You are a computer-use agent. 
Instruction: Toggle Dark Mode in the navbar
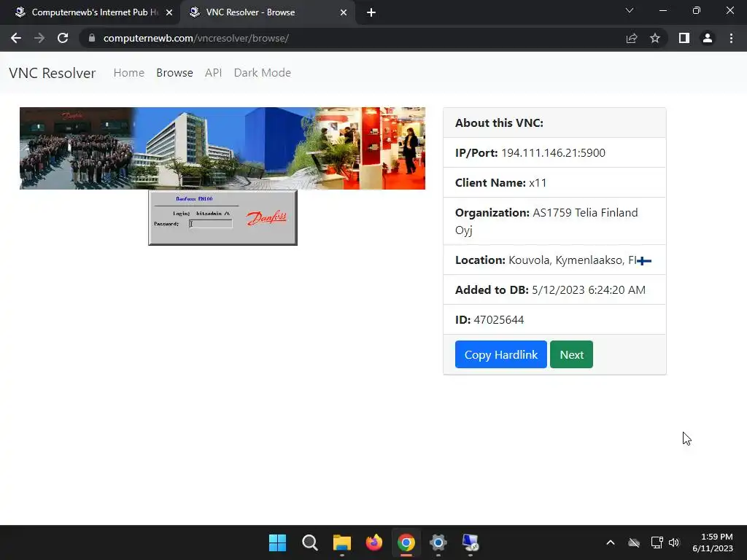[262, 73]
